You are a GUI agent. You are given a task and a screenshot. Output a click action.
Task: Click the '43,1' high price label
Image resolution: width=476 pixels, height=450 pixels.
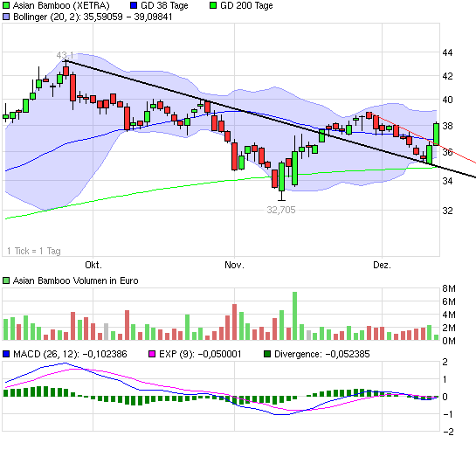pos(65,55)
